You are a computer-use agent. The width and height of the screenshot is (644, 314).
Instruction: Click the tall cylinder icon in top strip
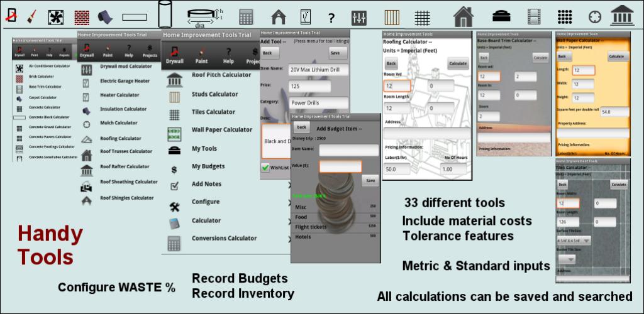pos(165,14)
